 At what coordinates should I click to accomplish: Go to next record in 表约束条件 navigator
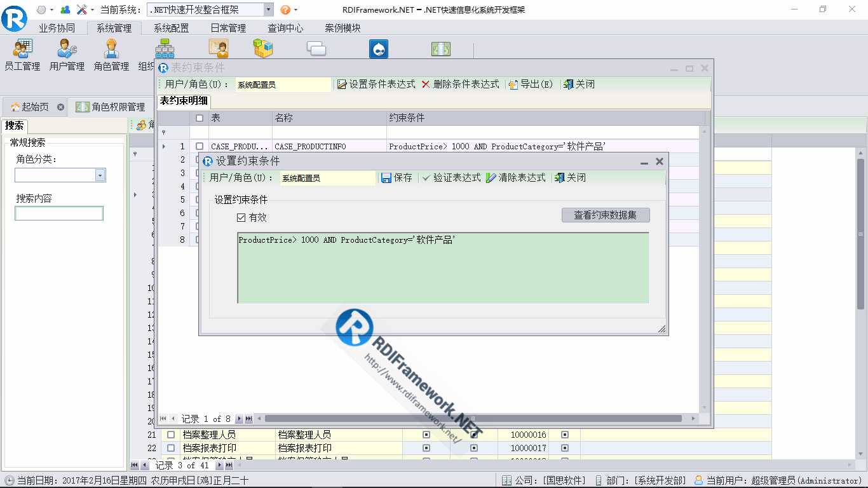tap(239, 419)
